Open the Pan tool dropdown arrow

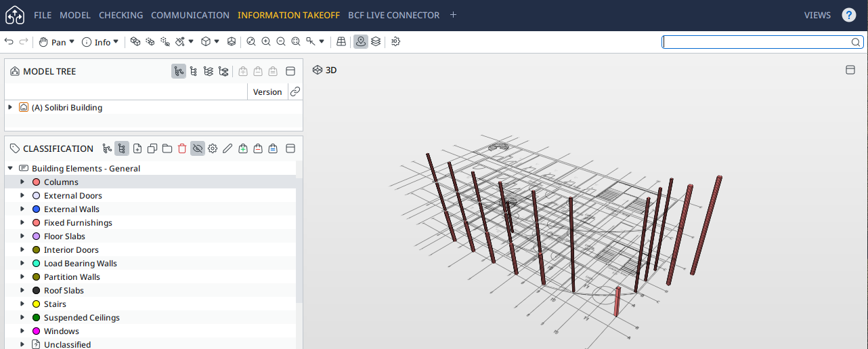pyautogui.click(x=72, y=42)
